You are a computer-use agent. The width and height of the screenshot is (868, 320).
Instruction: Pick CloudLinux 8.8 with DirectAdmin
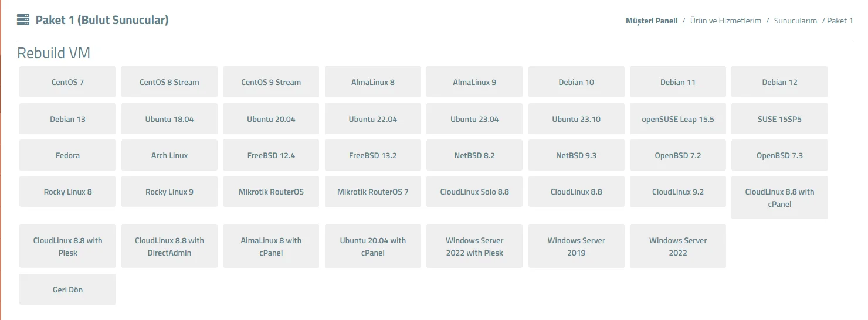pyautogui.click(x=169, y=246)
